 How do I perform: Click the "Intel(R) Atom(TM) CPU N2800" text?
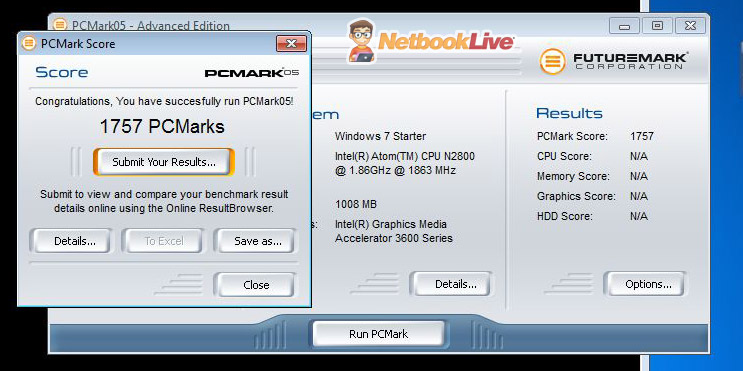click(405, 156)
